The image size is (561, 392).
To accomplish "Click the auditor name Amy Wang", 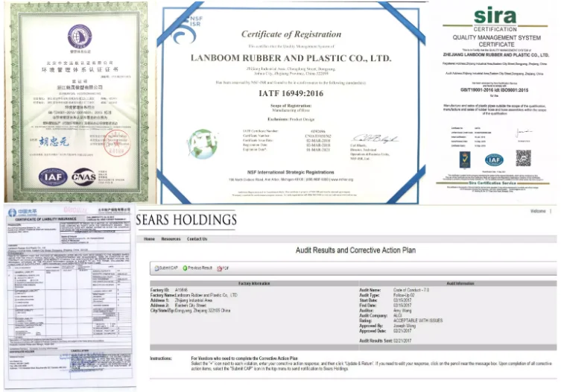I will coord(402,311).
